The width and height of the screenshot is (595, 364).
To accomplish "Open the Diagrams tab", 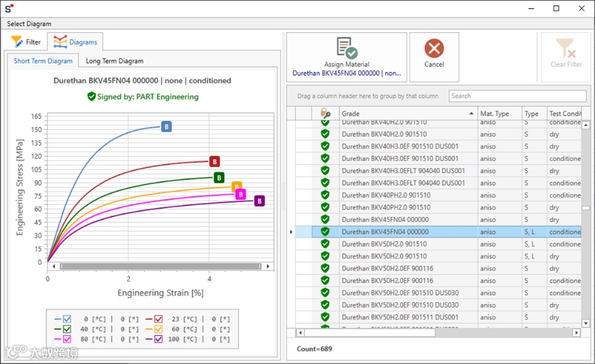I will point(75,42).
